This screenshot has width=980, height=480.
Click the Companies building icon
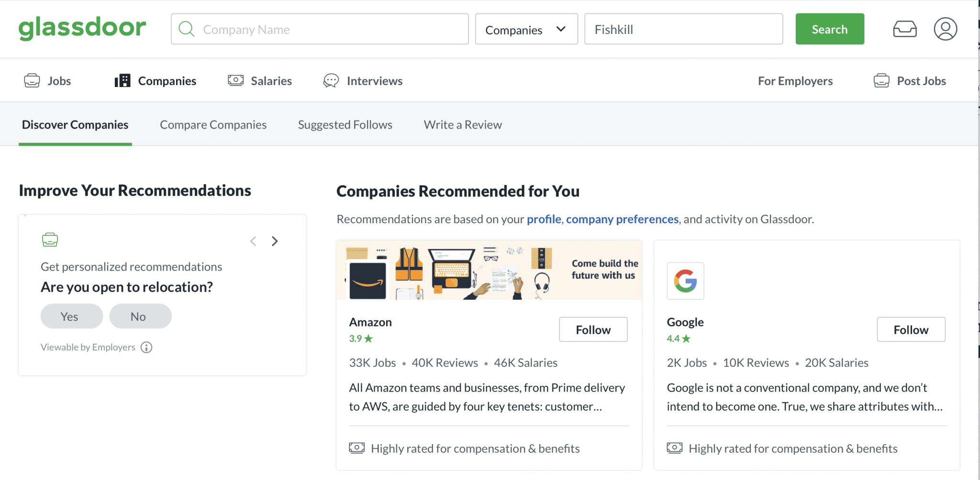(122, 80)
